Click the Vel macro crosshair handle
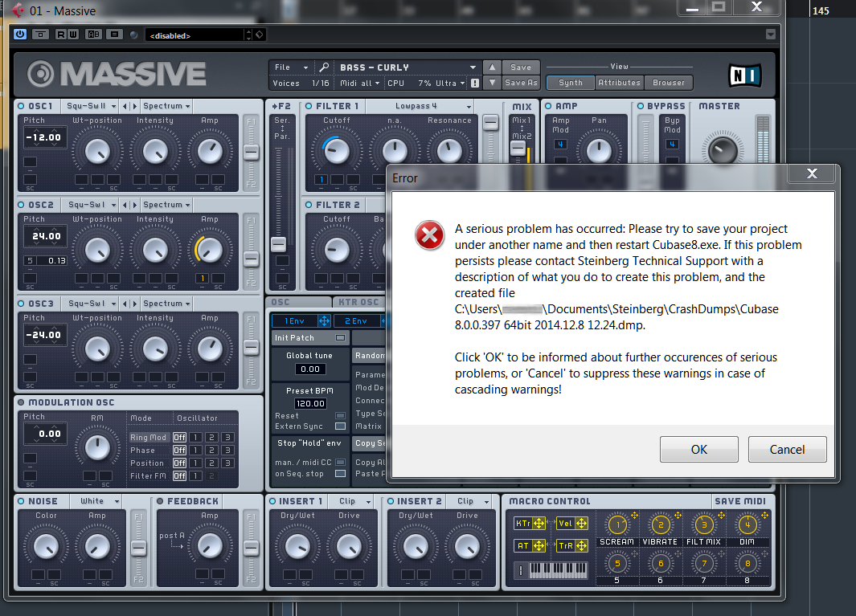 (581, 524)
